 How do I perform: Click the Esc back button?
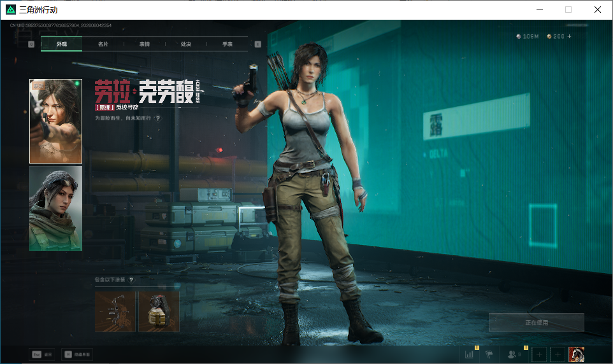tap(42, 354)
